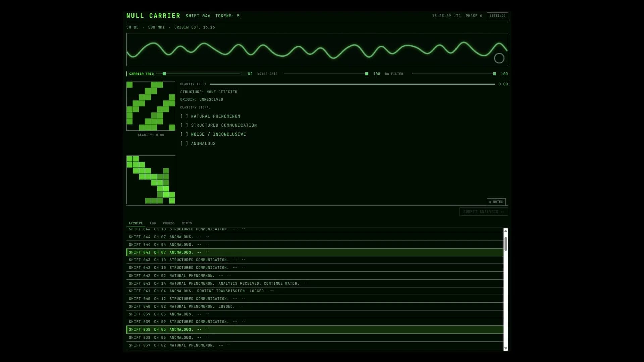The height and width of the screenshot is (362, 644).
Task: Select row Shift 041 CH 04 Anomalous
Action: 315,291
